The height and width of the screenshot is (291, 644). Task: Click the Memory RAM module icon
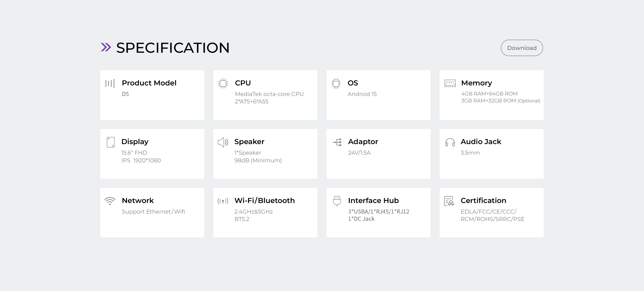tap(450, 83)
